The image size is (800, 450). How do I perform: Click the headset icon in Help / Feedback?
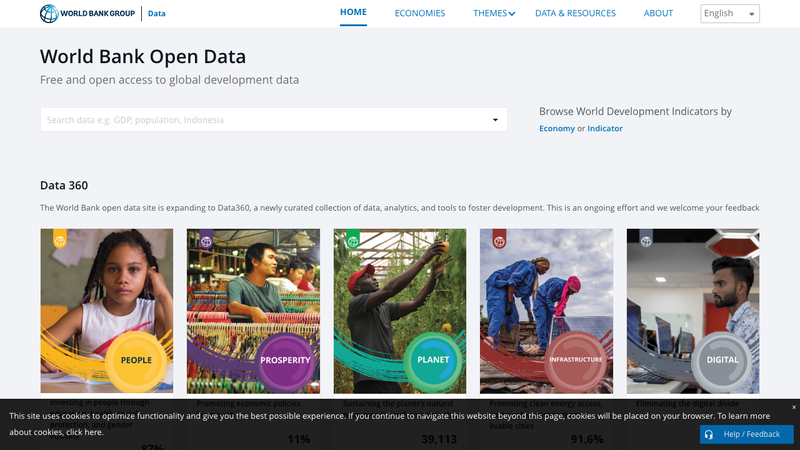point(709,434)
